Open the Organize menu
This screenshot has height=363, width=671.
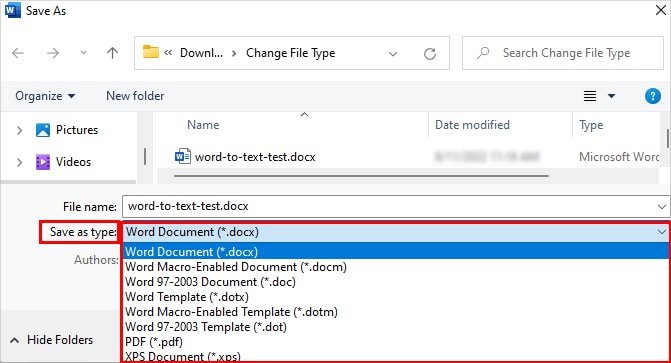(x=45, y=96)
